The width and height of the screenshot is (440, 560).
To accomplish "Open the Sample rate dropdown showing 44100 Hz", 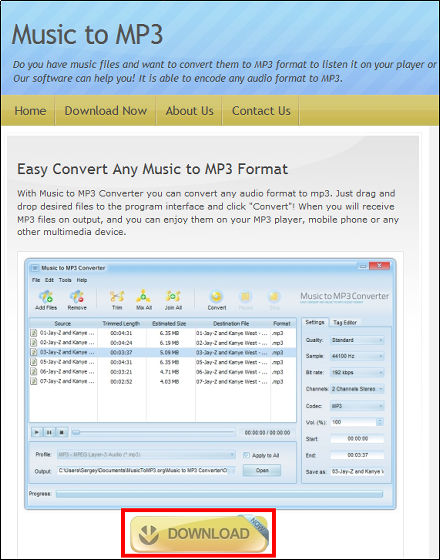I will (357, 356).
